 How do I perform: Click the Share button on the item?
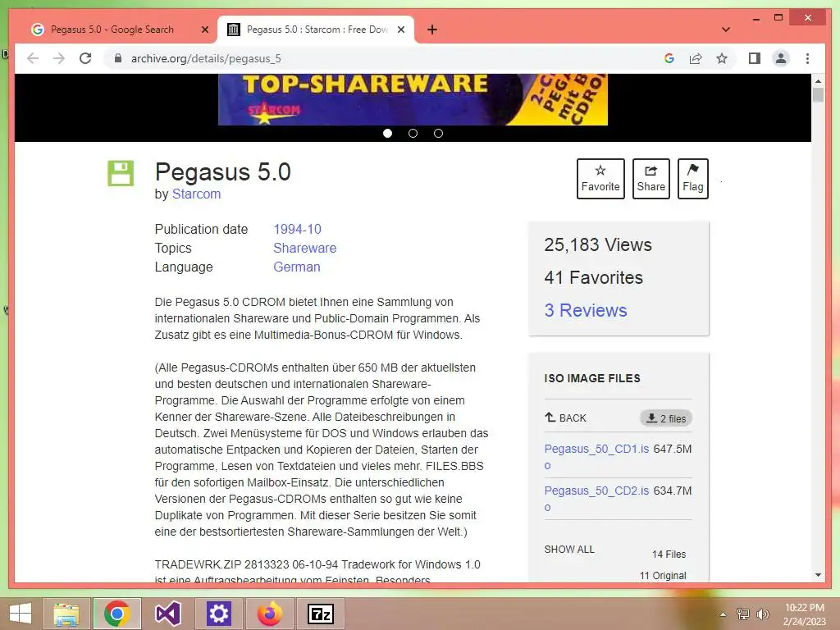(651, 178)
